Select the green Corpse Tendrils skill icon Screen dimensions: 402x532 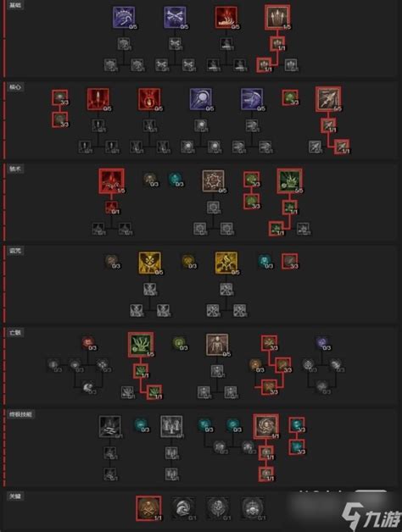[x=141, y=345]
